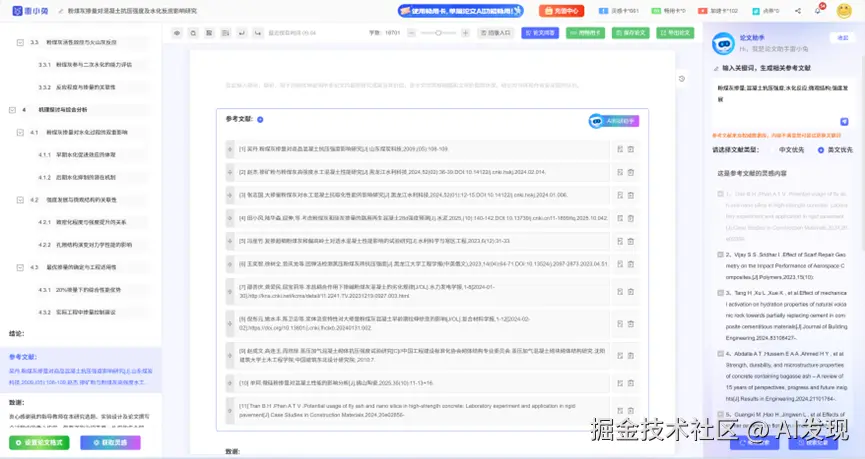Open the smiley user avatar menu

point(844,10)
